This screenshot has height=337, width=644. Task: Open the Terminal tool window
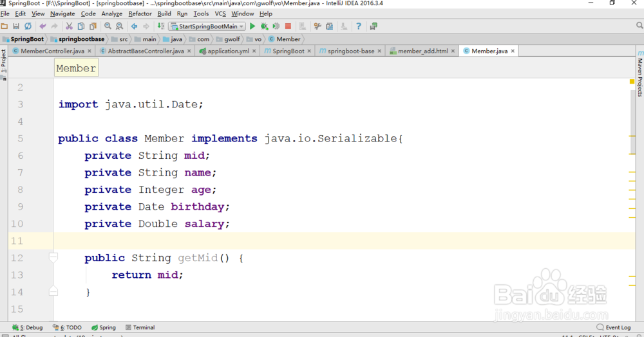point(140,327)
